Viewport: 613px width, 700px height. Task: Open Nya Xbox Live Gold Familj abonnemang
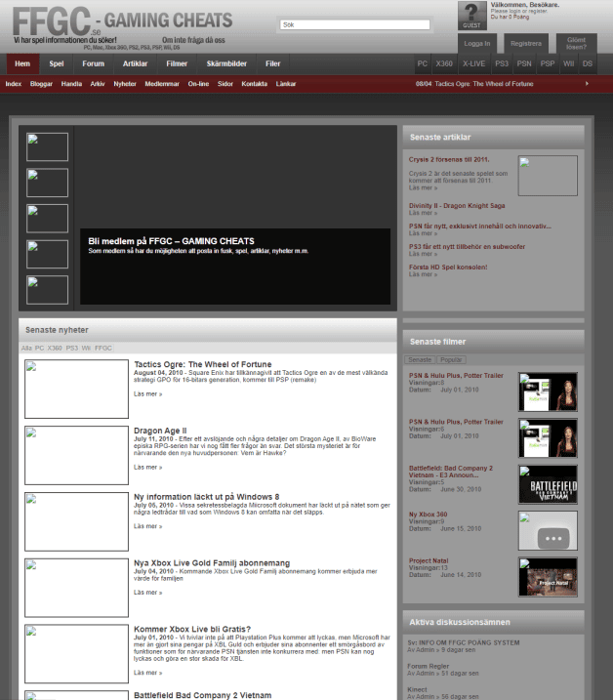(212, 563)
